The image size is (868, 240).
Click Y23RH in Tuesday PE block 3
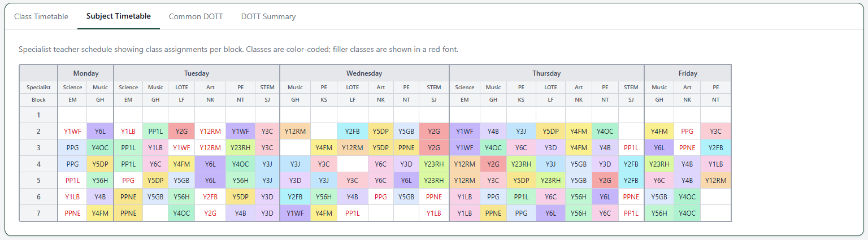click(240, 148)
